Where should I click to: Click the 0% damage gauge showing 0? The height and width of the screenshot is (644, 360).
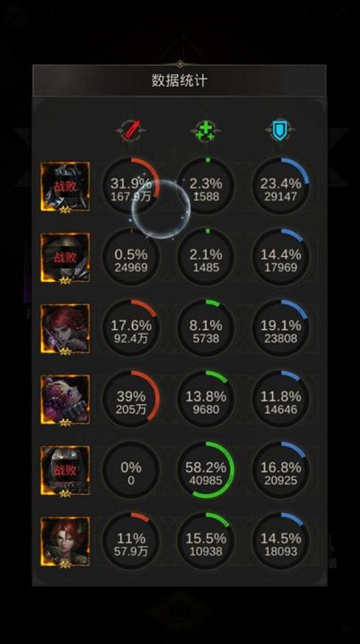[130, 470]
